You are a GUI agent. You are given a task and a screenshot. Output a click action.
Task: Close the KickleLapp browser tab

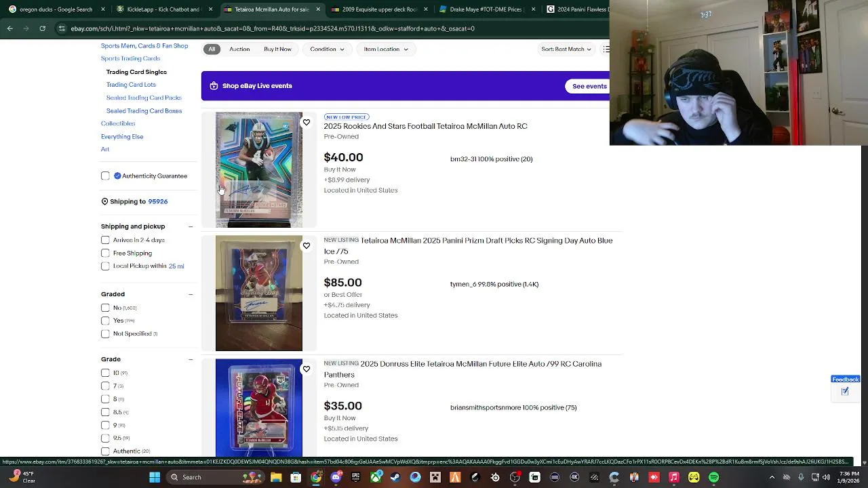(210, 9)
